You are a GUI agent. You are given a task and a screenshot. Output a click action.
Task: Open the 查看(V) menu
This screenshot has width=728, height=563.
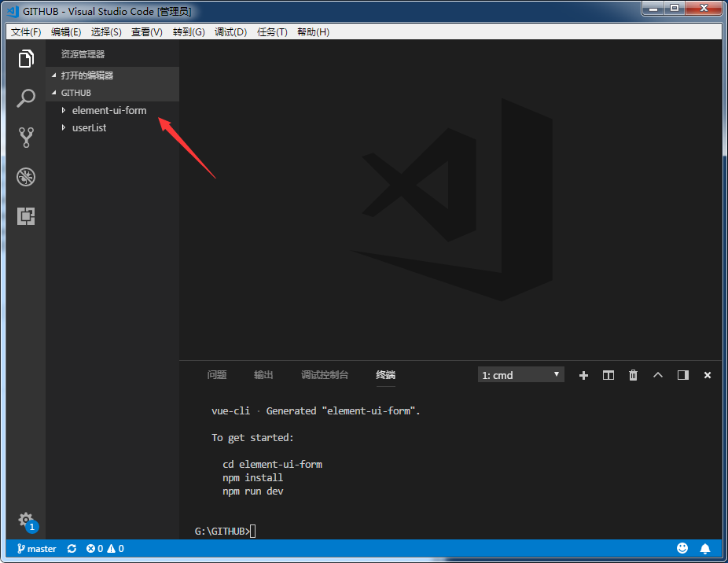click(x=147, y=32)
